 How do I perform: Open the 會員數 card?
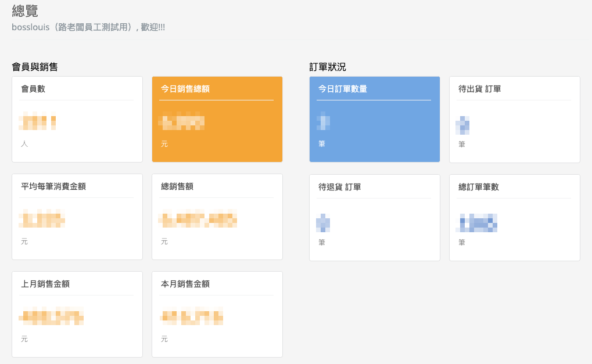point(77,119)
